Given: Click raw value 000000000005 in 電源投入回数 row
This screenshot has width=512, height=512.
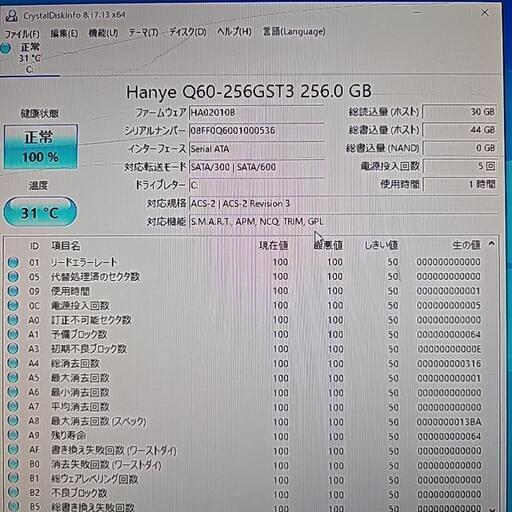Looking at the screenshot, I should [x=449, y=305].
